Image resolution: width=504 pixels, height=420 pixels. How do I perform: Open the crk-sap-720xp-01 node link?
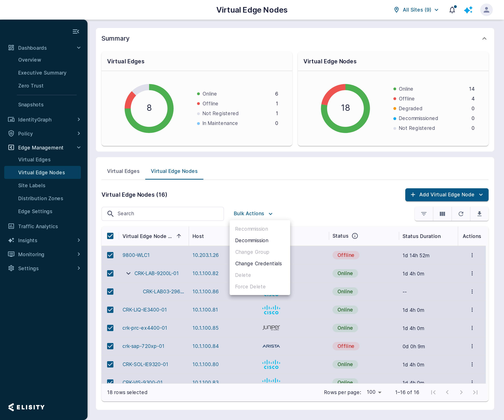click(143, 346)
